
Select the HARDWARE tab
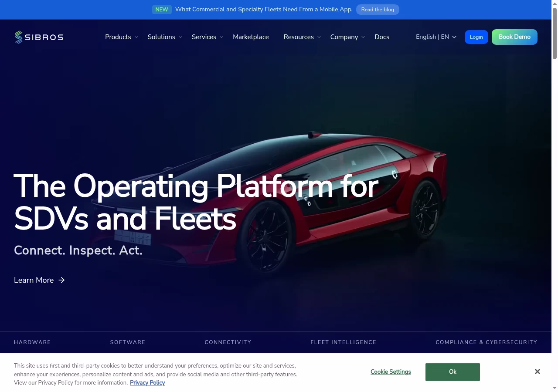coord(32,342)
